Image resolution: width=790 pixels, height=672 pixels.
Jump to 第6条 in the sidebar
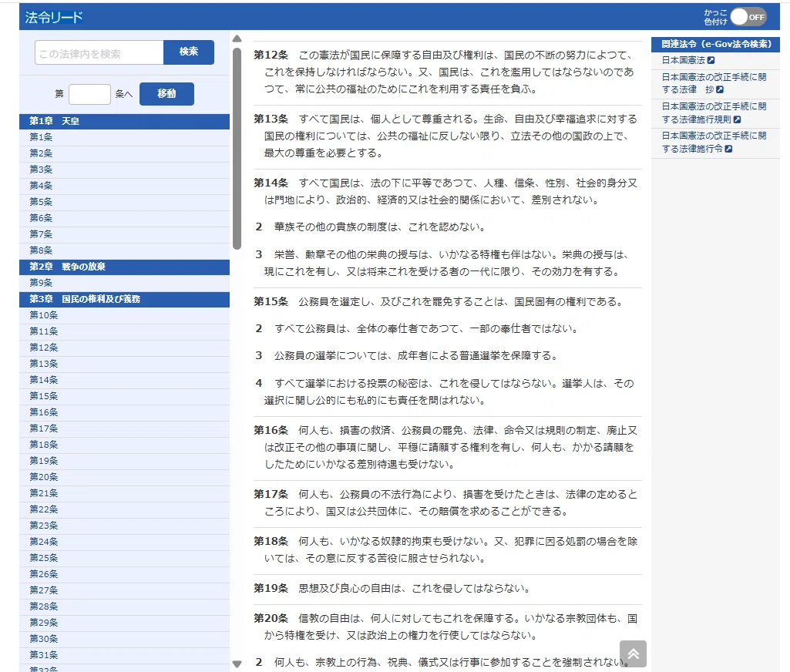coord(124,217)
